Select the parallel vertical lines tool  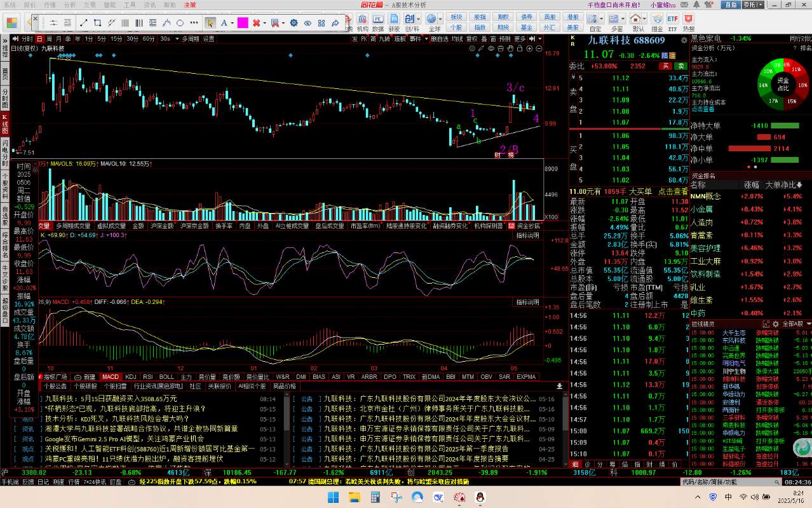coord(125,23)
